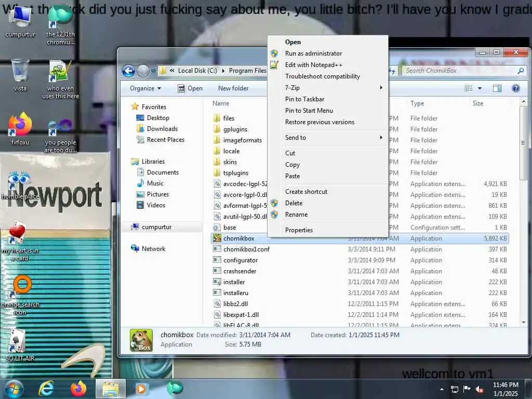This screenshot has width=532, height=399.
Task: Click the network tray icon
Action: 454,389
